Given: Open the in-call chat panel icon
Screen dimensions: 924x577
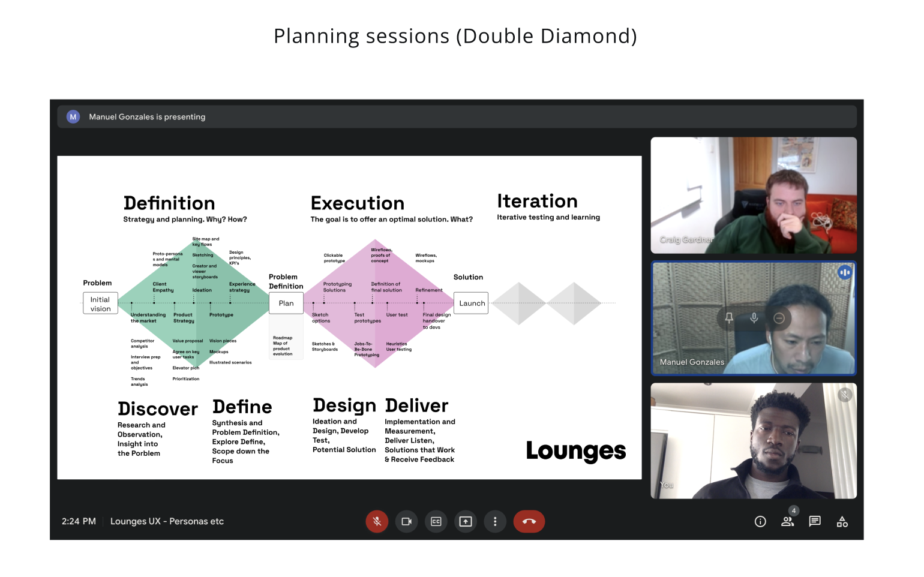Looking at the screenshot, I should [x=815, y=521].
